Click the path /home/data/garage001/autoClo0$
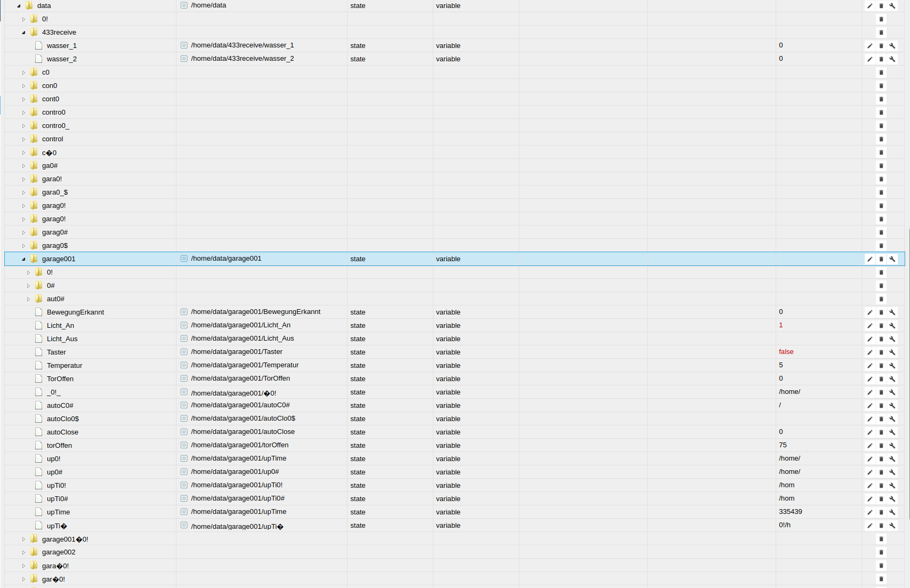Viewport: 910px width, 588px height. tap(243, 418)
